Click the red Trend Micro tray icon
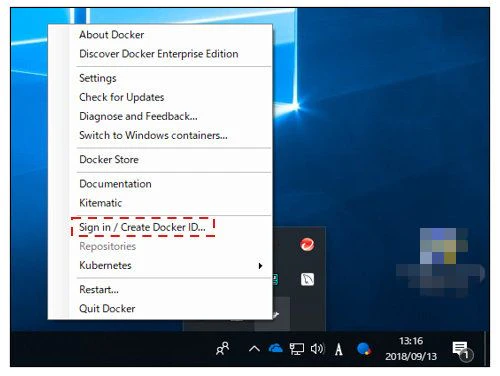500x376 pixels. click(307, 244)
